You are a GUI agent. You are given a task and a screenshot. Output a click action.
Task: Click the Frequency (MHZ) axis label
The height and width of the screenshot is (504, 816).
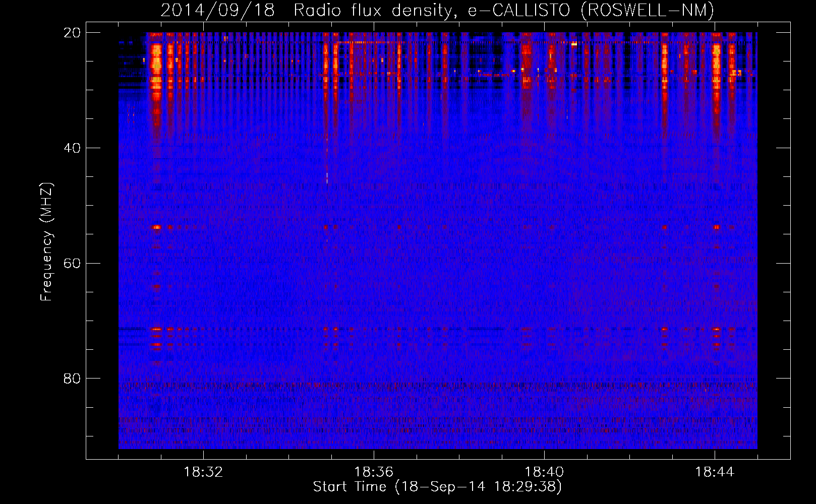[46, 242]
